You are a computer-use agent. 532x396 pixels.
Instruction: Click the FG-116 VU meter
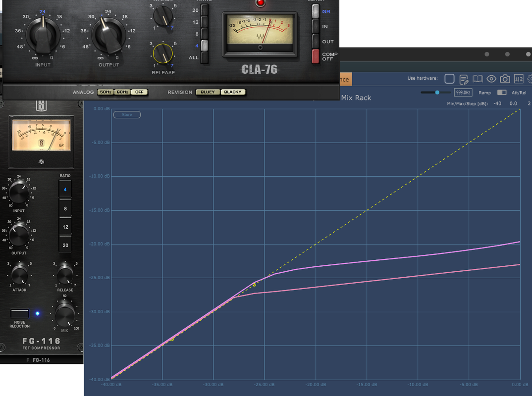tap(42, 135)
